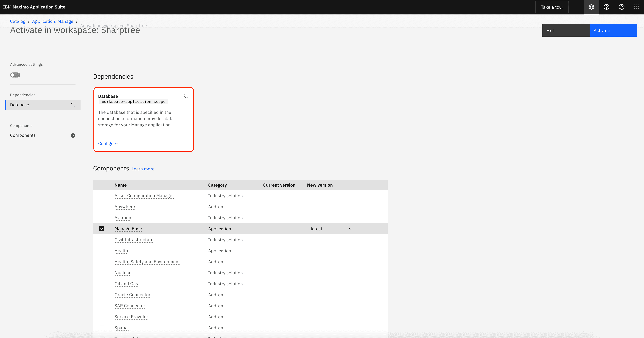Viewport: 644px width, 338px height.
Task: Click 'workspace-application scope' tag text
Action: click(x=134, y=101)
